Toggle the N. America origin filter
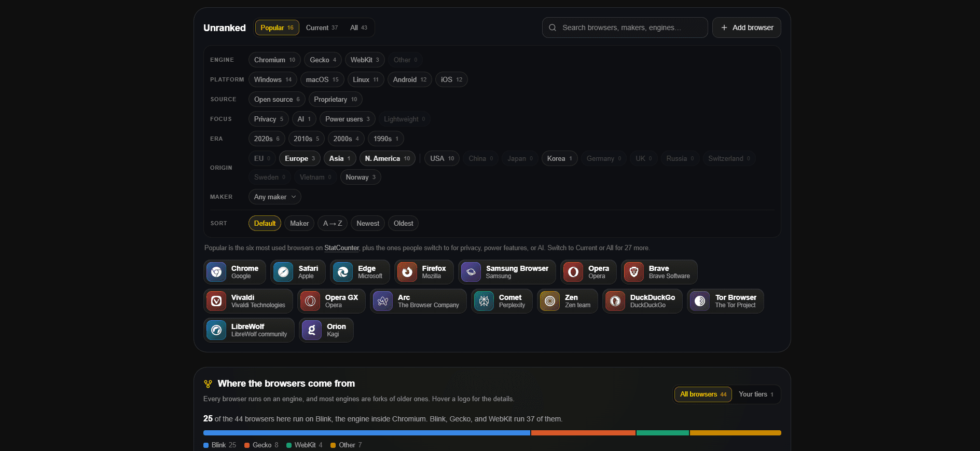This screenshot has height=451, width=980. [x=387, y=158]
